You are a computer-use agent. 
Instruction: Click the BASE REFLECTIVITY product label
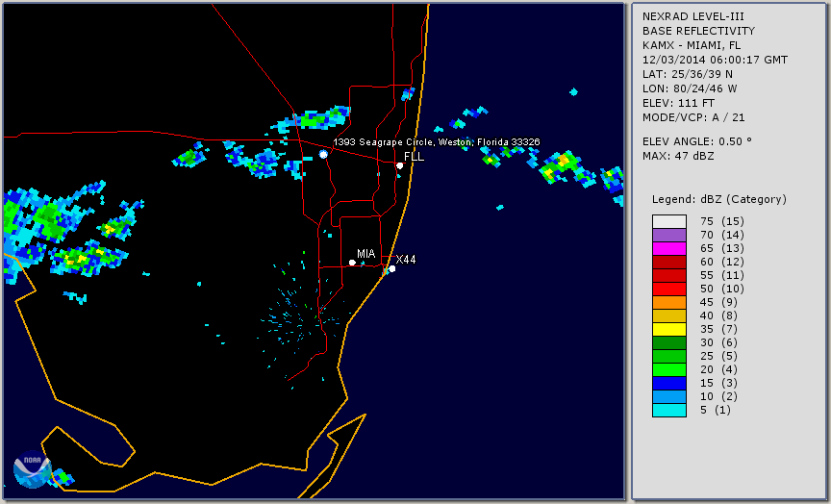[698, 31]
